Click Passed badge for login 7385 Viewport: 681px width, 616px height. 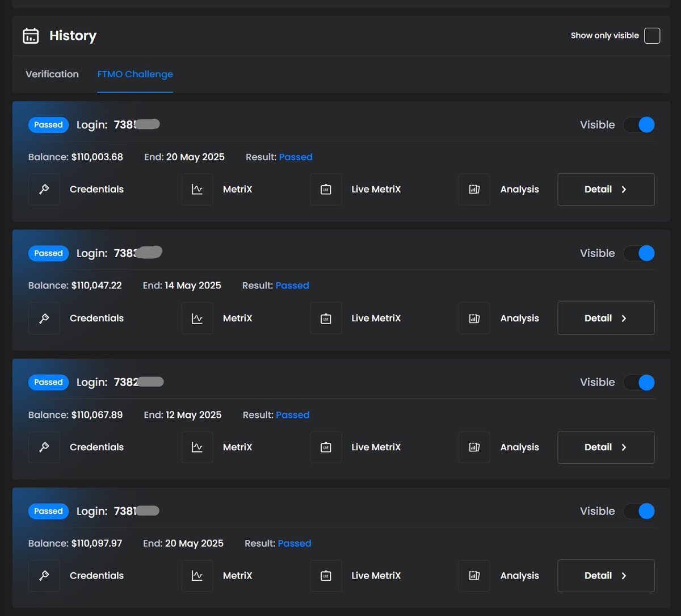[48, 125]
